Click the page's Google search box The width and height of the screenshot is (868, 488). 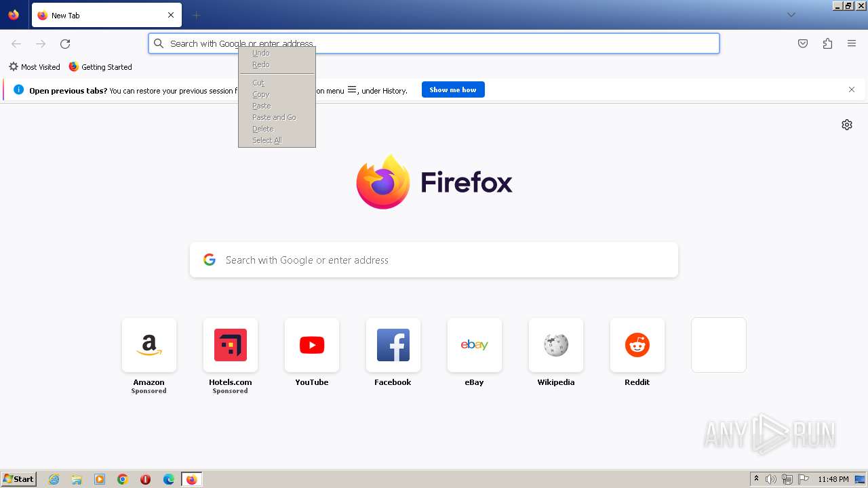point(434,260)
